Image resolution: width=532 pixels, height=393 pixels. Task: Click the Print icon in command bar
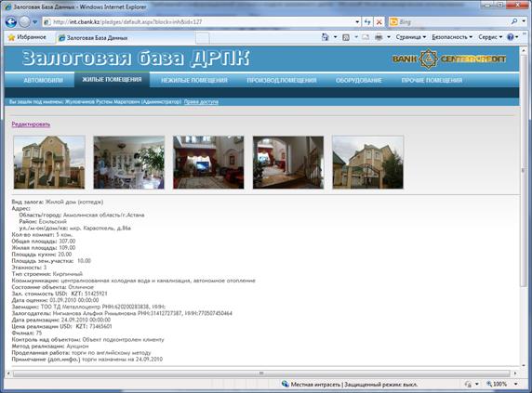tap(379, 37)
